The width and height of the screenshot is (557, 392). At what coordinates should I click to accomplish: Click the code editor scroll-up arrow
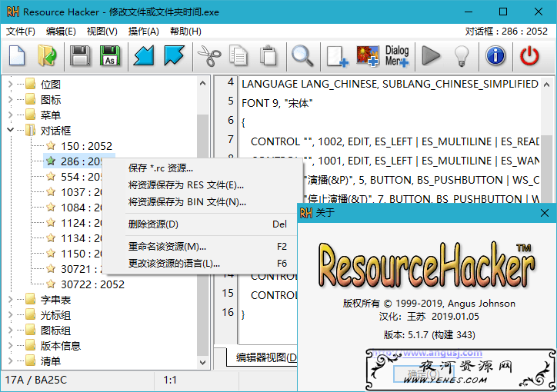[x=547, y=85]
